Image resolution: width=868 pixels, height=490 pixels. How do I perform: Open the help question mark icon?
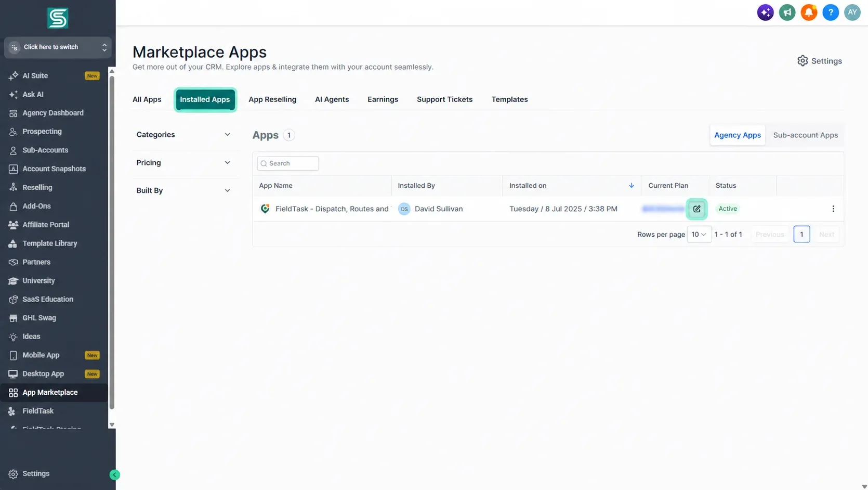(x=831, y=12)
